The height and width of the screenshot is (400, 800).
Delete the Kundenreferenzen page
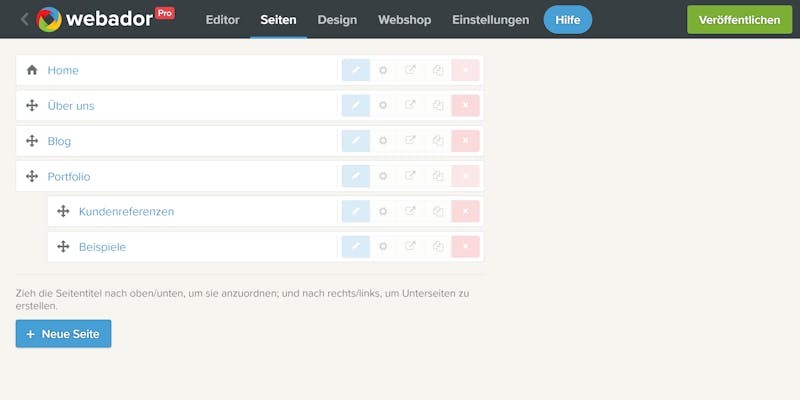pos(465,211)
